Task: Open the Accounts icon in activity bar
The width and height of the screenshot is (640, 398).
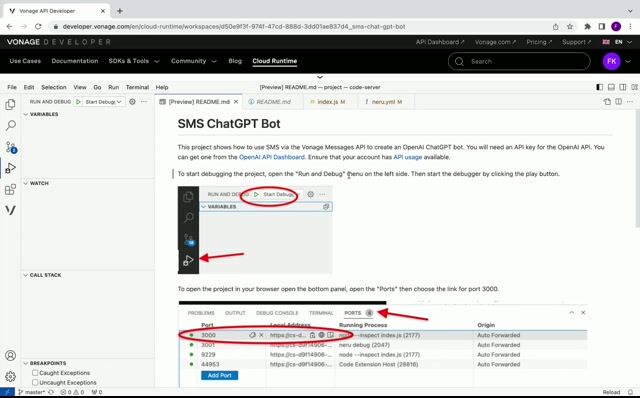Action: point(11,355)
